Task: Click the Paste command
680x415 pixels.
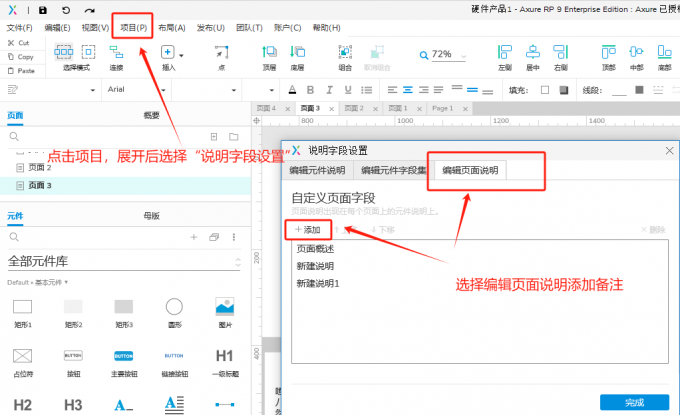Action: click(21, 71)
